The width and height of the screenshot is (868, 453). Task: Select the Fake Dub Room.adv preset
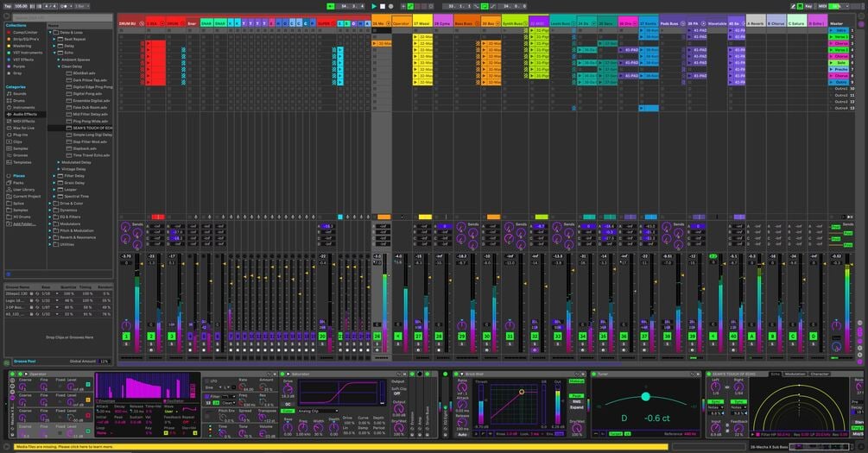tap(89, 107)
